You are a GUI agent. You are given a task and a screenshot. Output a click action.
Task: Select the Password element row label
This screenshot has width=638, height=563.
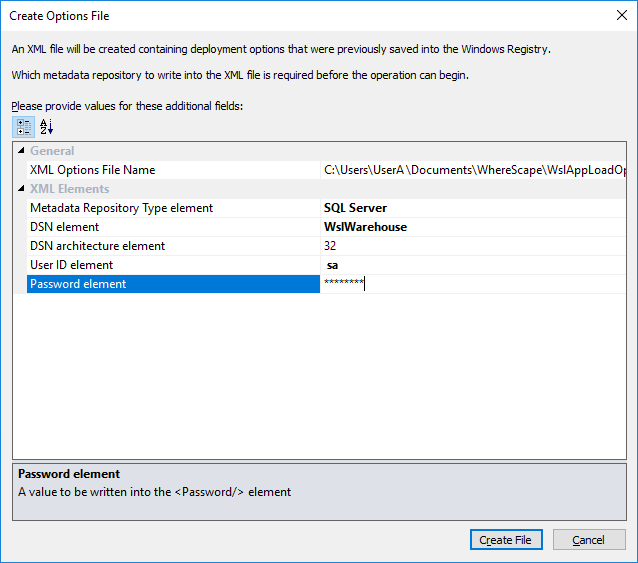(78, 284)
